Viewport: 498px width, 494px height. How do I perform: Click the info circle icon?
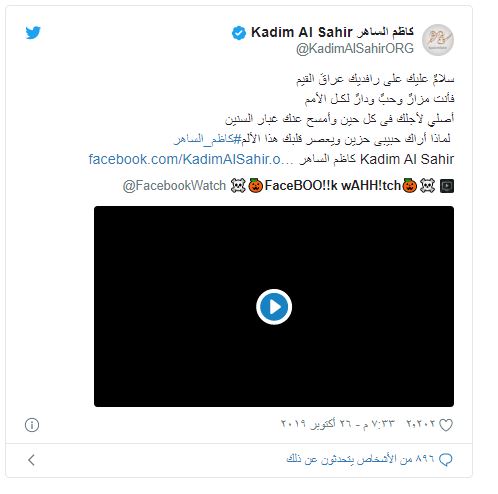click(x=32, y=425)
